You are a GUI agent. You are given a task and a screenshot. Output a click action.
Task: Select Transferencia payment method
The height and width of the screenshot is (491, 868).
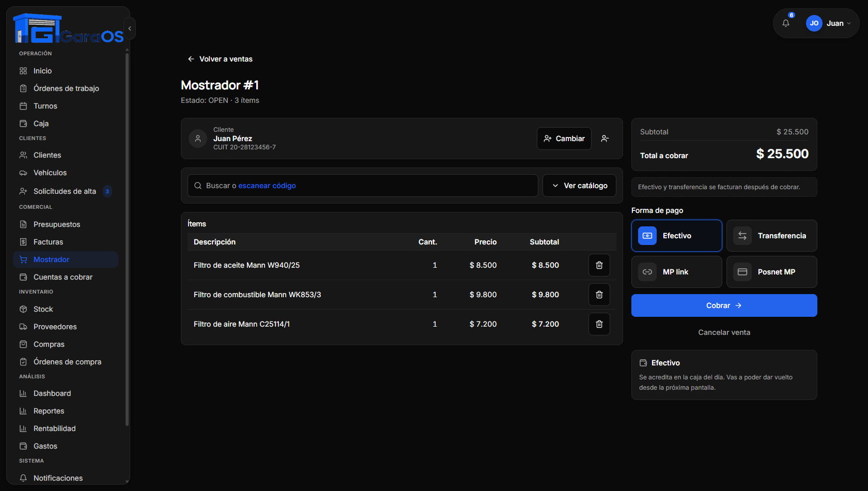772,236
